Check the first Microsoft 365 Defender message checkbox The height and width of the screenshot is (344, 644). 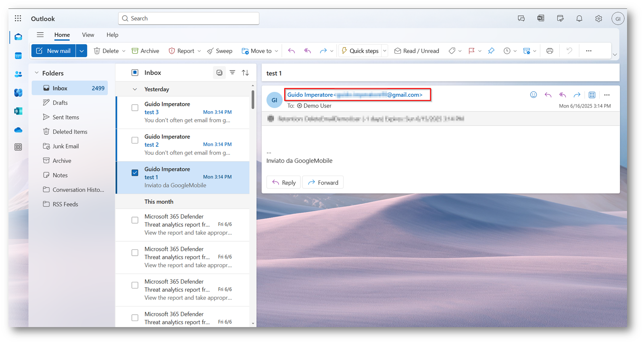[135, 220]
